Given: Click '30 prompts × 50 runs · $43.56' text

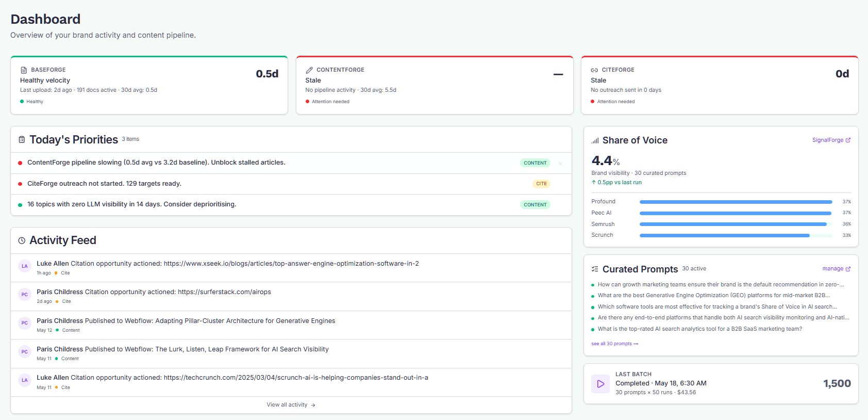Looking at the screenshot, I should (656, 393).
